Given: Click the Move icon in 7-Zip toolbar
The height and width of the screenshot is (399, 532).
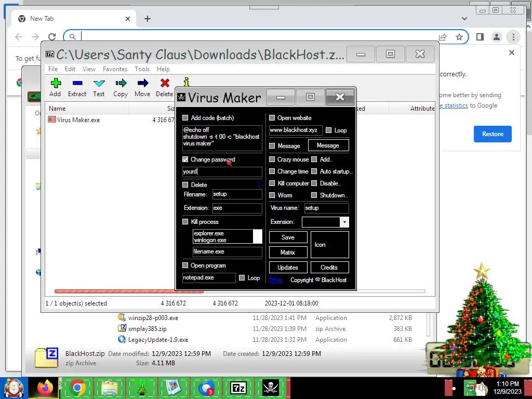Looking at the screenshot, I should pyautogui.click(x=142, y=83).
